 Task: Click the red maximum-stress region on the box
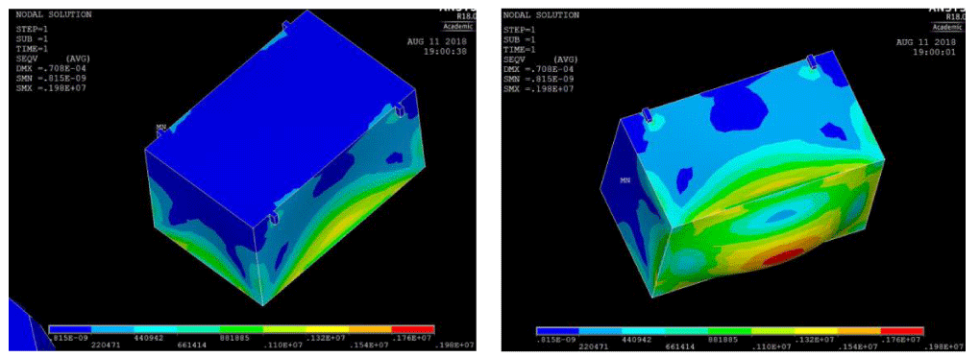coord(784,256)
